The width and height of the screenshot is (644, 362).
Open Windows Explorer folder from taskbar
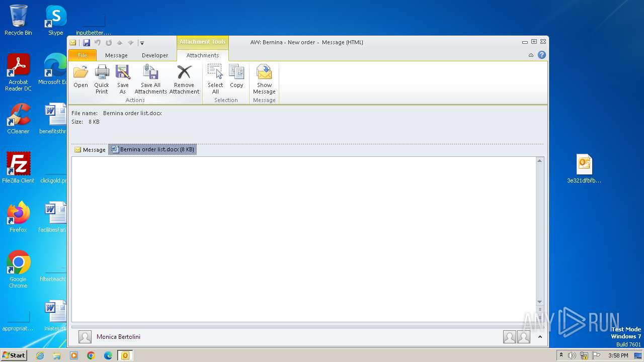pyautogui.click(x=57, y=355)
